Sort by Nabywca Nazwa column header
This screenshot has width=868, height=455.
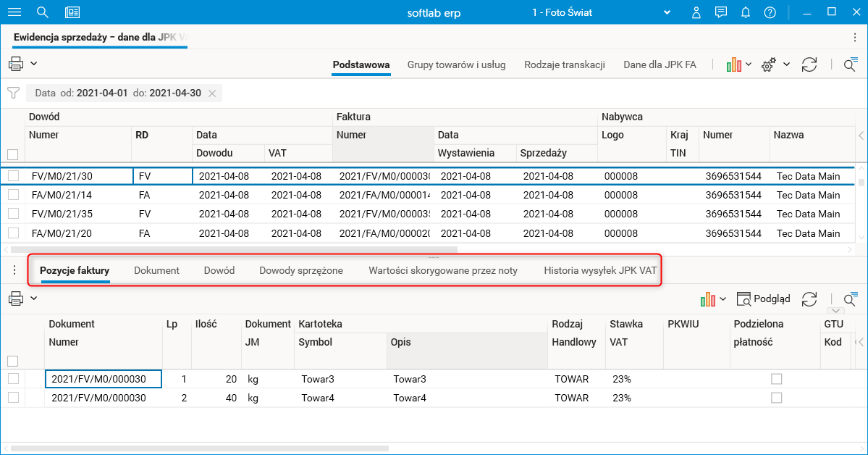pyautogui.click(x=812, y=144)
